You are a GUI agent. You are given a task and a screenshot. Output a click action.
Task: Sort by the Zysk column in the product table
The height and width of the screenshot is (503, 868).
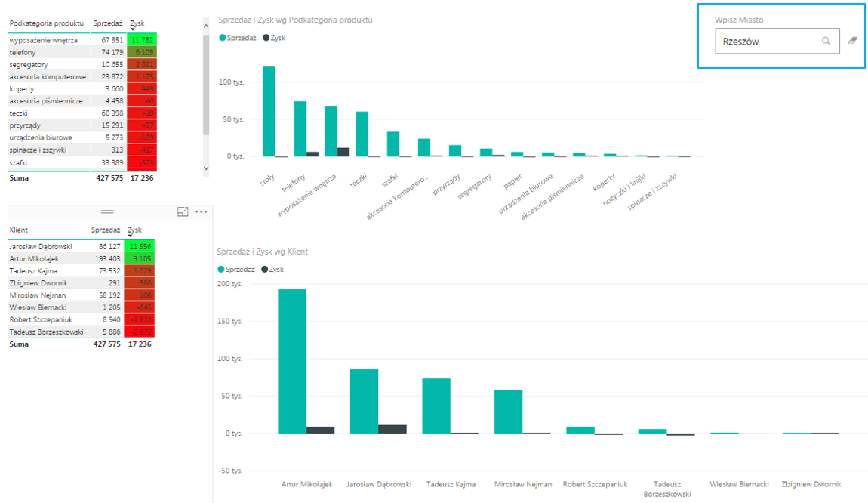(x=137, y=23)
